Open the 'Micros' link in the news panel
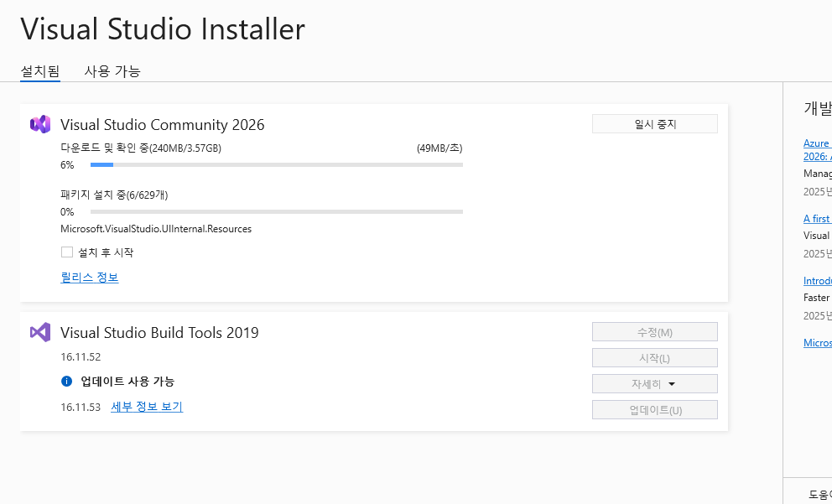Viewport: 832px width, 504px height. (x=818, y=343)
